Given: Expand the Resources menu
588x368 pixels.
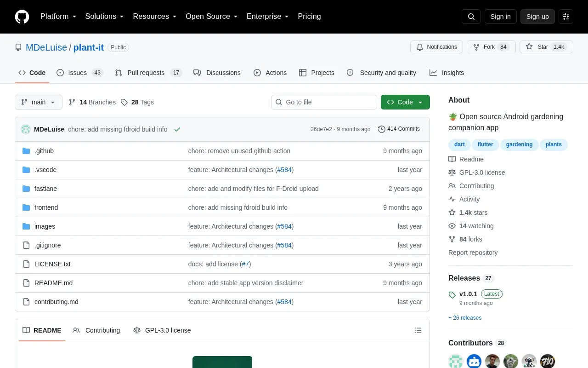Looking at the screenshot, I should pyautogui.click(x=155, y=17).
